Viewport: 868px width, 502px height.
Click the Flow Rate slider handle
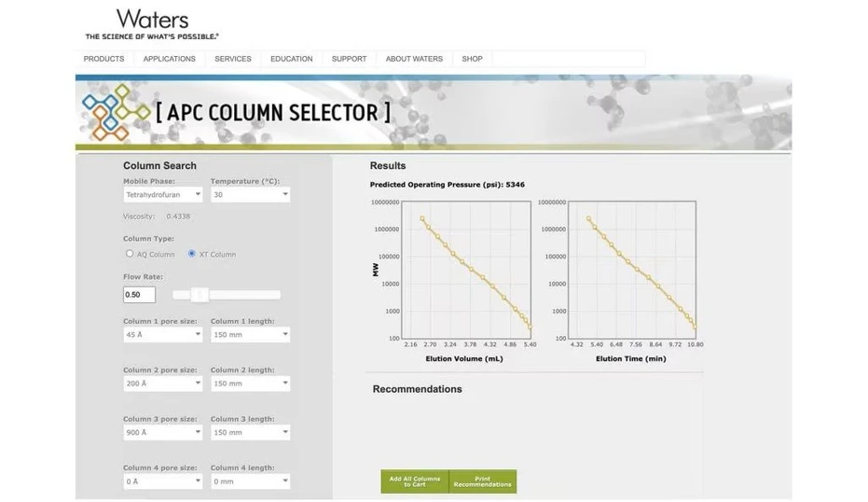point(200,295)
